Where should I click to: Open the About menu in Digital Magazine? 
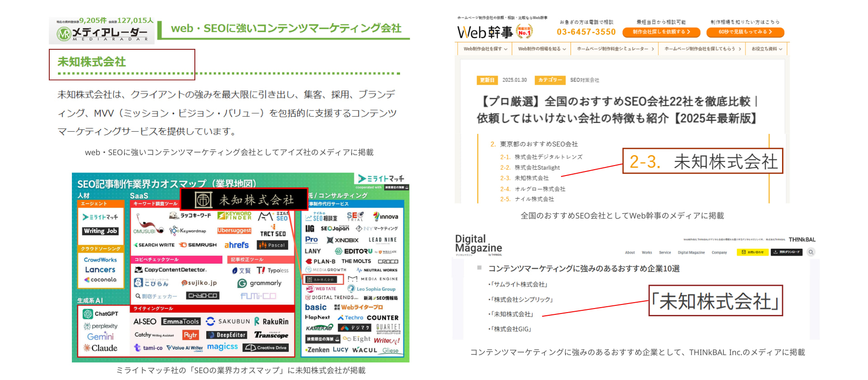630,252
